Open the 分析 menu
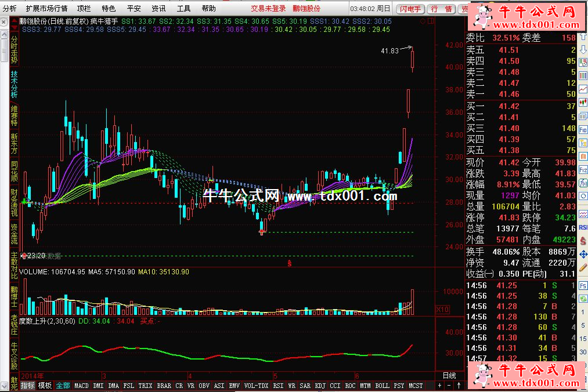Viewport: 588px width, 392px height. (9, 8)
